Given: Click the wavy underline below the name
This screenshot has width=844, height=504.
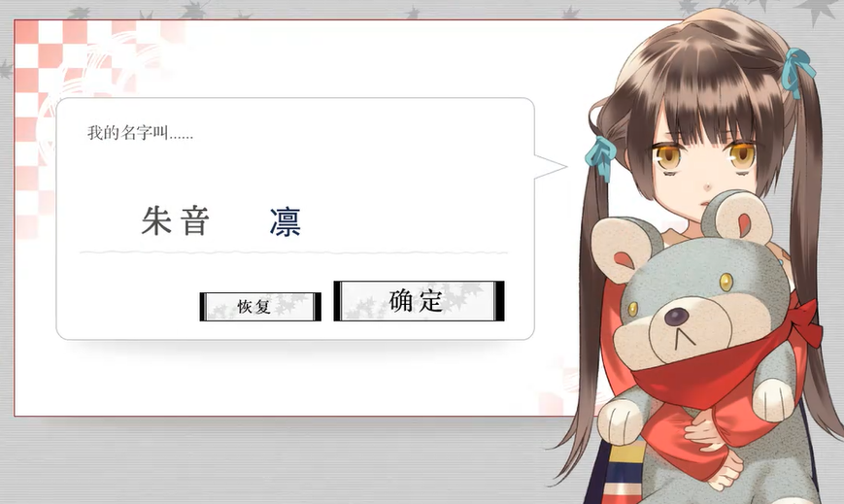Looking at the screenshot, I should coord(293,252).
